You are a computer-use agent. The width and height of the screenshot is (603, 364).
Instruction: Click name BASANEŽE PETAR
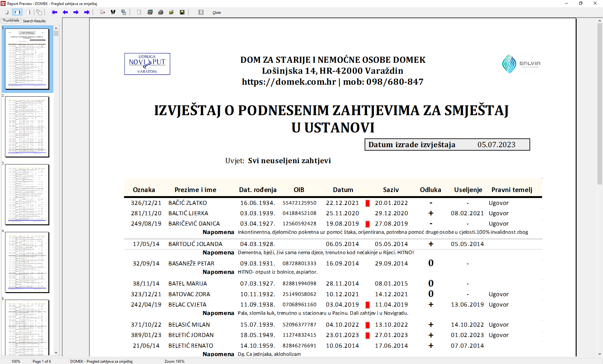(x=191, y=264)
